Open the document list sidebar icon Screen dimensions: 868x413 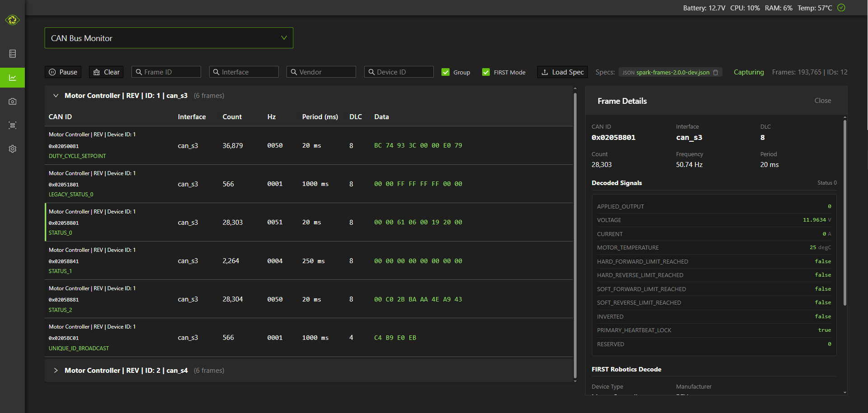tap(13, 54)
